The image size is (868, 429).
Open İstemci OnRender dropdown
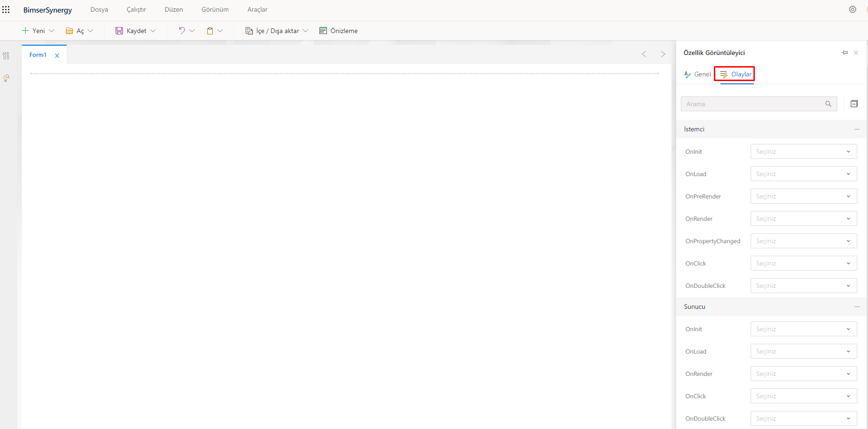click(x=804, y=218)
